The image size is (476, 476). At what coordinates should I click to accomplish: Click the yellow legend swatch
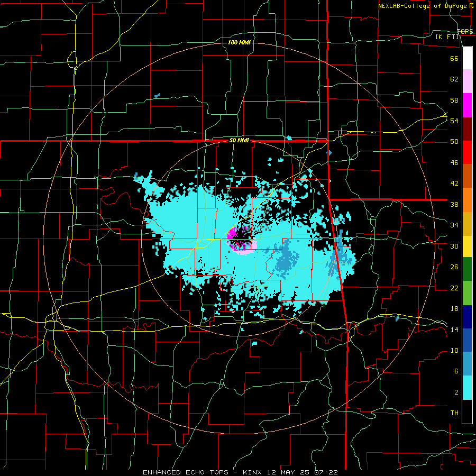tap(467, 246)
